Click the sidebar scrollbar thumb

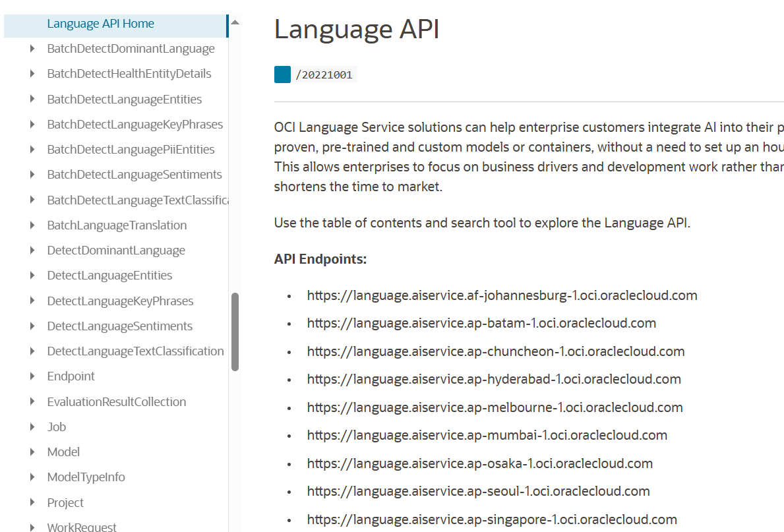coord(235,332)
